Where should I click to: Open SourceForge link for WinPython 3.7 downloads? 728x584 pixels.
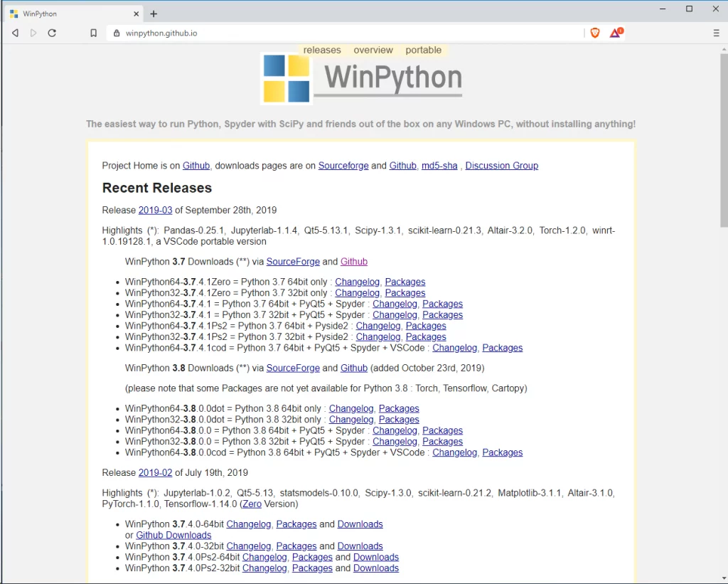point(293,262)
